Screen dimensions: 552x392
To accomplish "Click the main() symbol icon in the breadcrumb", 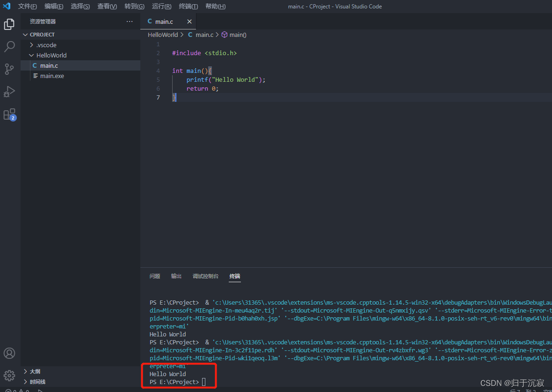I will click(225, 35).
